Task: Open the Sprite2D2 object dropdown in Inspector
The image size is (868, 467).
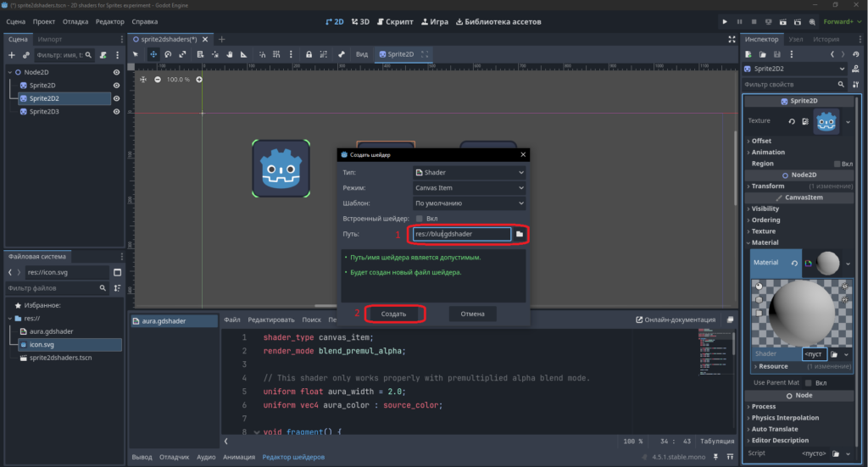Action: (x=795, y=69)
